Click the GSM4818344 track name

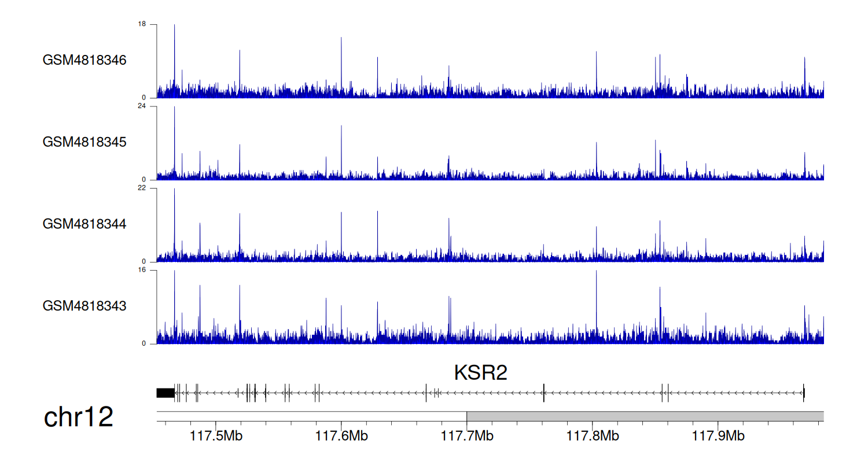click(84, 224)
